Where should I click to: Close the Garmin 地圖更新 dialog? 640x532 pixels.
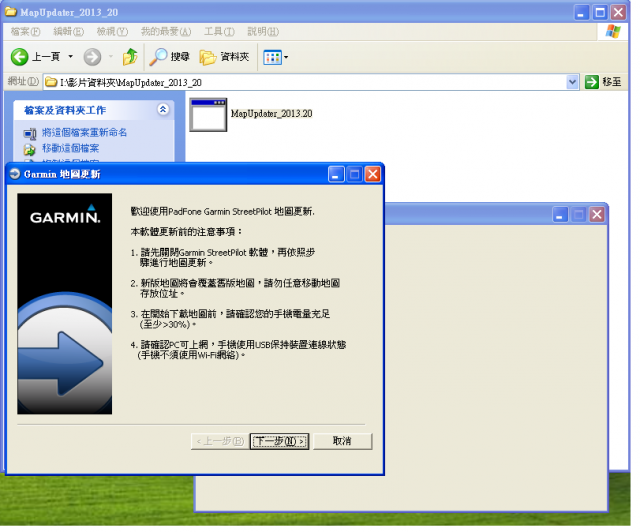pos(373,174)
